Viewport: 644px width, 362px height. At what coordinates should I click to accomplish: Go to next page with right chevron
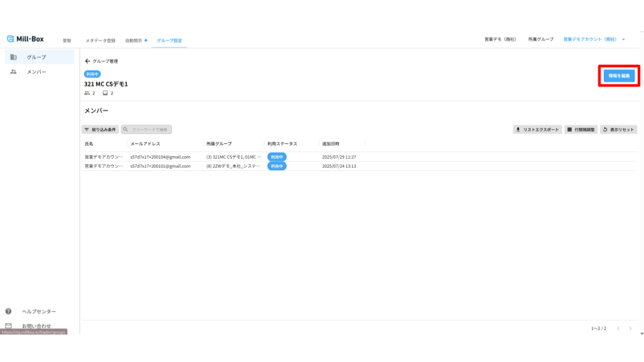point(630,328)
